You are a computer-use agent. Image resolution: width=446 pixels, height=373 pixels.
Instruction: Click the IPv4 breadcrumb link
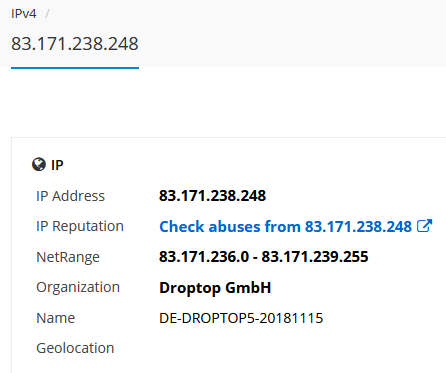click(x=24, y=14)
